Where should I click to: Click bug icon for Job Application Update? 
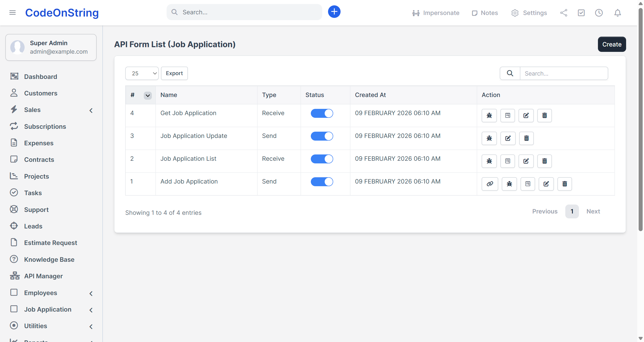point(489,138)
